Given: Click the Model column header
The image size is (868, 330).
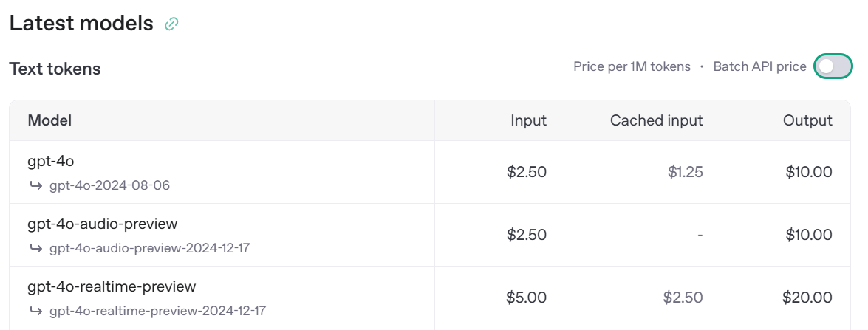Looking at the screenshot, I should (x=49, y=120).
